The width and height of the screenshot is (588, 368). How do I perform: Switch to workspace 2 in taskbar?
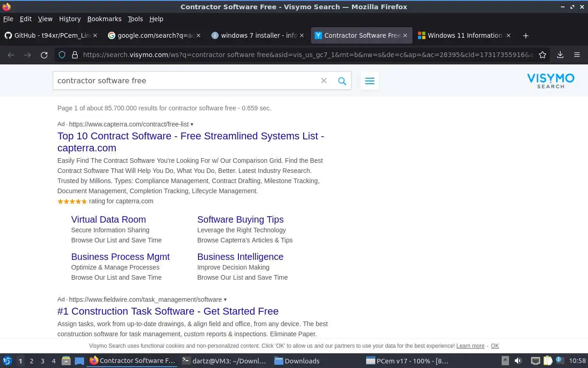32,361
